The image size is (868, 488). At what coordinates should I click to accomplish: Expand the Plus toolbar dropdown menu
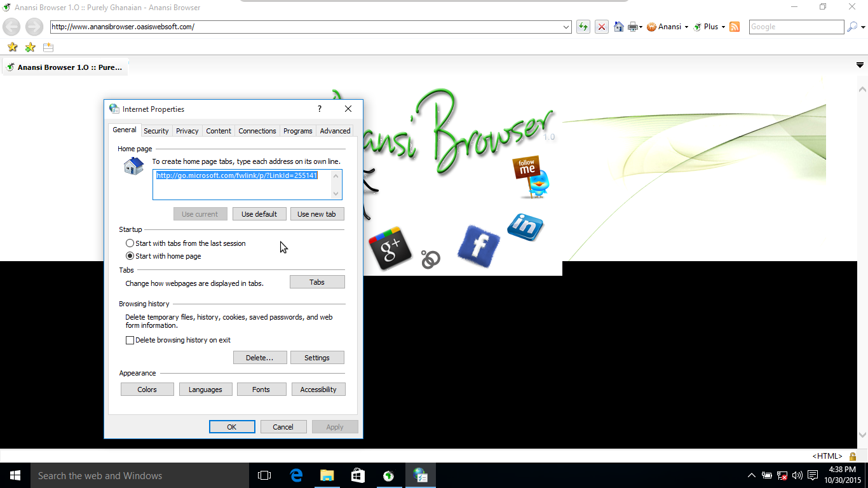coord(710,27)
